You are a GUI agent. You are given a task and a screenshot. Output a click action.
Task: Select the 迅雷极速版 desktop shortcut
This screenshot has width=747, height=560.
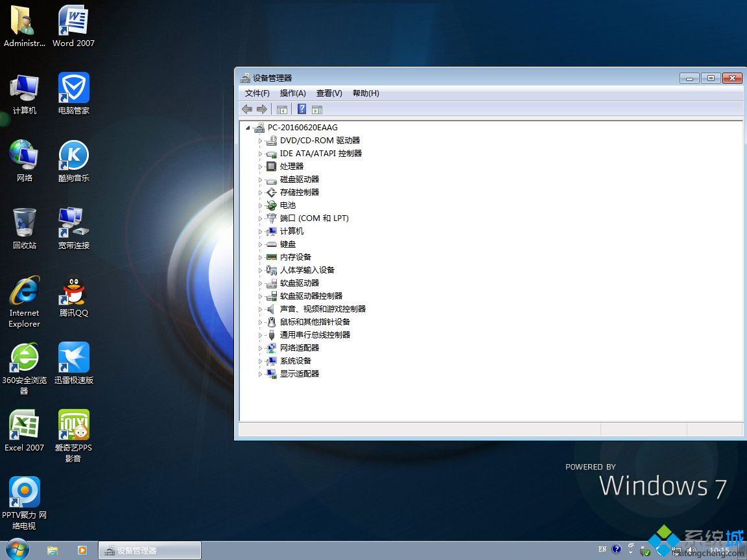(x=73, y=364)
